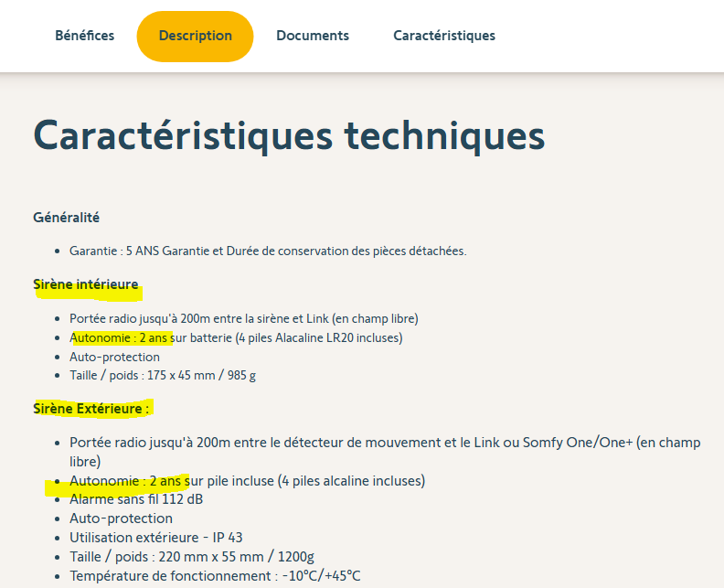Viewport: 724px width, 588px height.
Task: Click the 'Sirène Extérieure' highlighted heading
Action: click(91, 408)
